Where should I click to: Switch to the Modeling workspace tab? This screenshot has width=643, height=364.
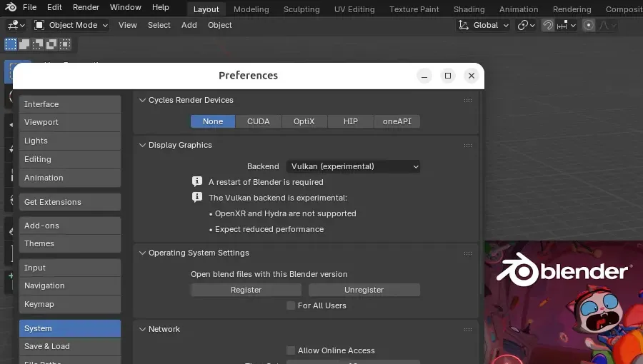tap(251, 9)
